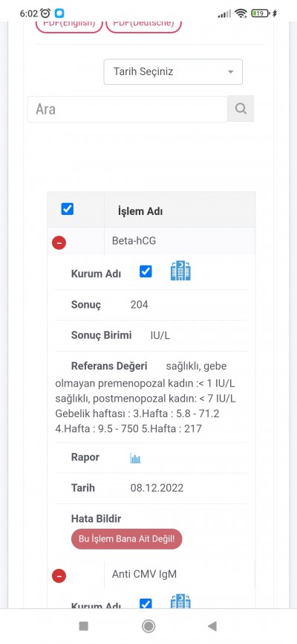Tap Bu İşlem Bana Ait Değil! button
The width and height of the screenshot is (297, 644).
point(127,539)
